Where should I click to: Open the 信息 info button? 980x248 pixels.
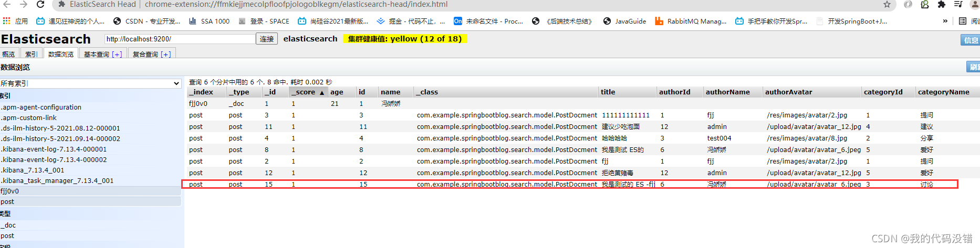(x=971, y=40)
